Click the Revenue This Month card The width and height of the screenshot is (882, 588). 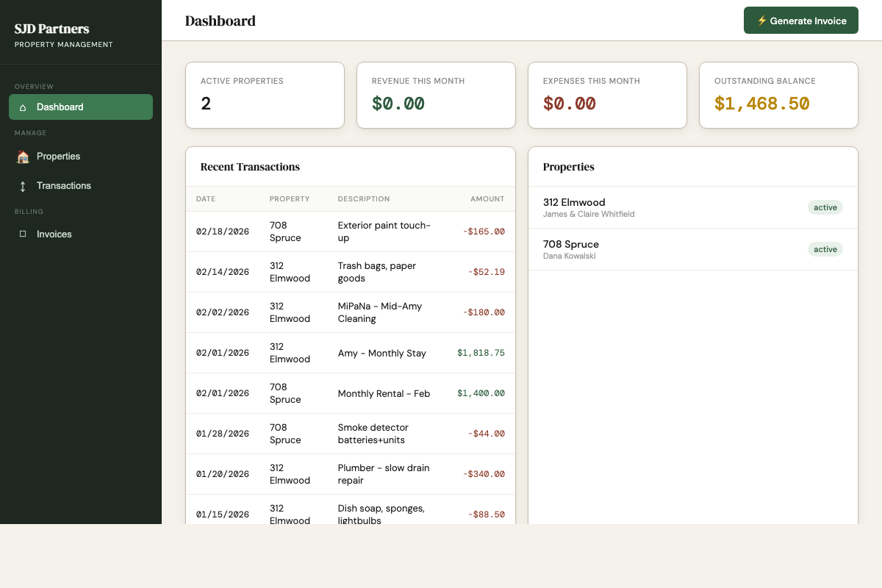click(x=436, y=95)
